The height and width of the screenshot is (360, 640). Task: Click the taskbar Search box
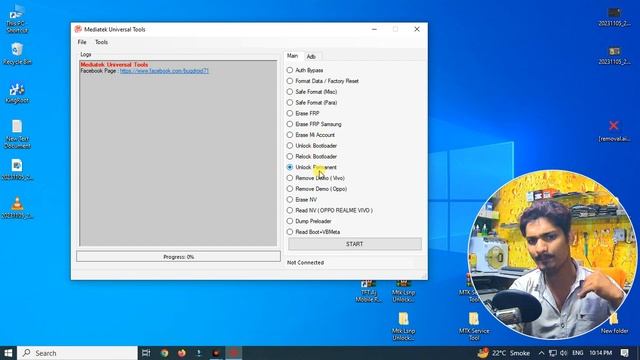pos(78,353)
